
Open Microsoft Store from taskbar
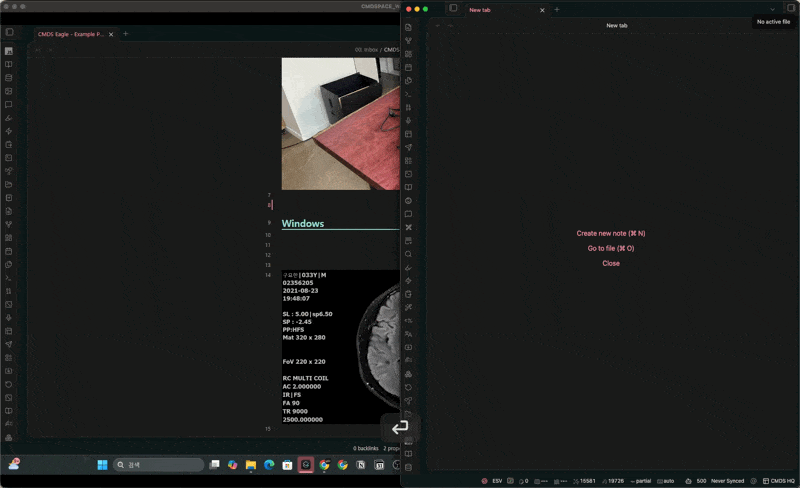pos(287,465)
